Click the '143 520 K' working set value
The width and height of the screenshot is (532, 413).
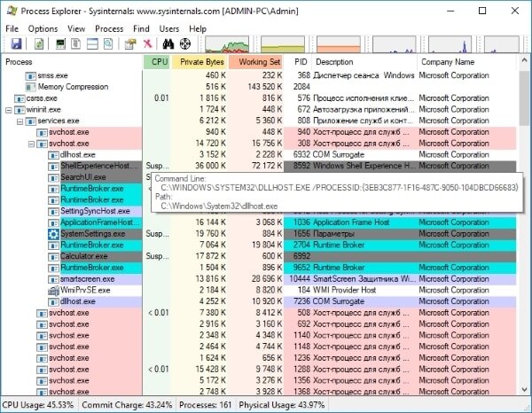265,87
